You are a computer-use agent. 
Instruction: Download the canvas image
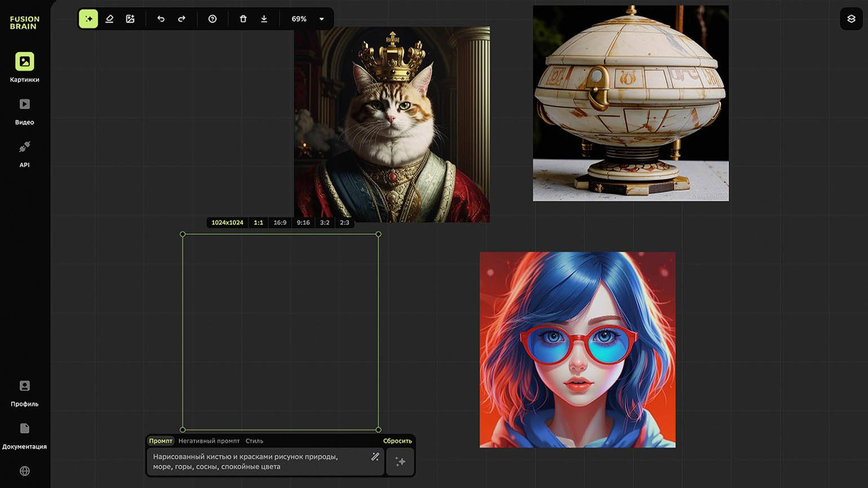[264, 19]
